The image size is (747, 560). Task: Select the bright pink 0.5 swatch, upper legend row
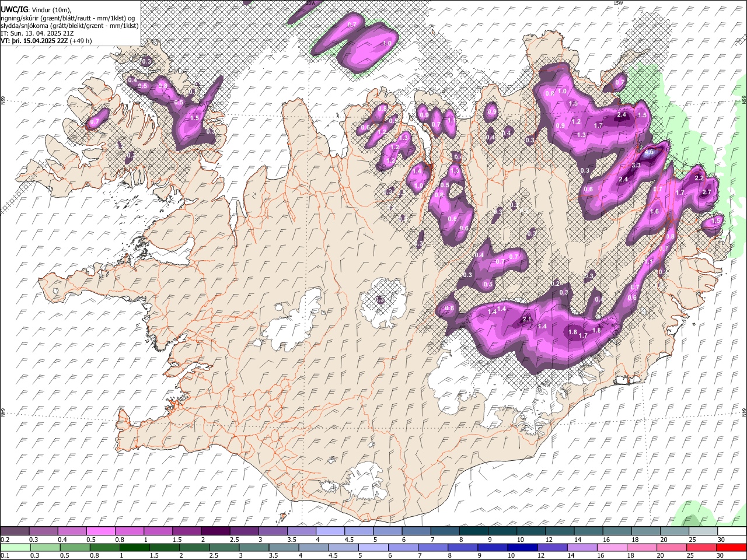point(100,531)
